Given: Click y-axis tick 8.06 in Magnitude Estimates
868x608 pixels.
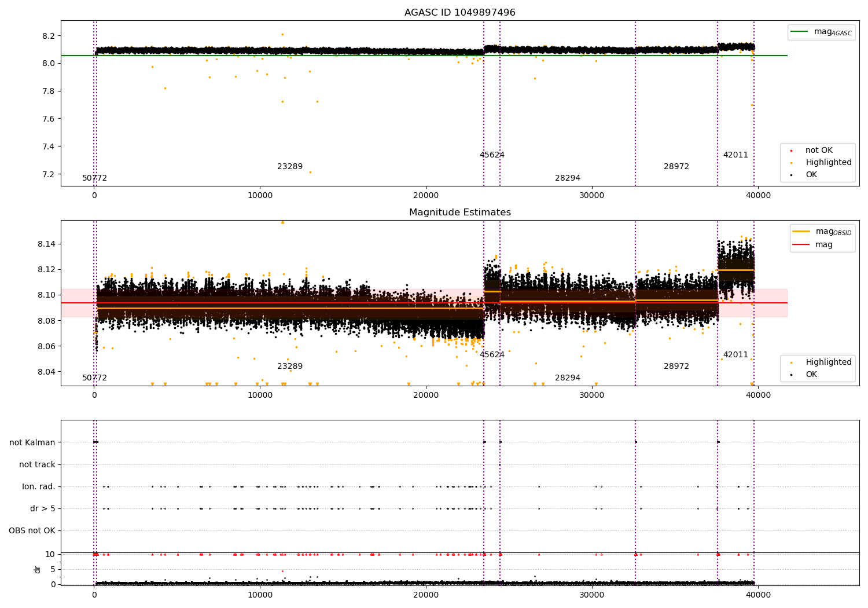Looking at the screenshot, I should (x=47, y=346).
